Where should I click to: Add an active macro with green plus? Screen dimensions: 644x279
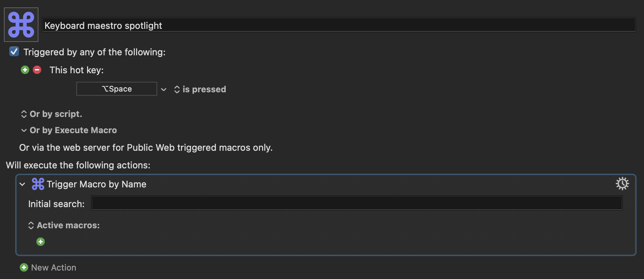click(41, 242)
